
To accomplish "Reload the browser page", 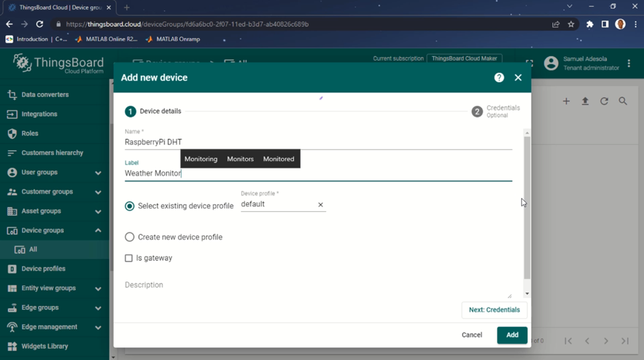I will click(x=40, y=24).
